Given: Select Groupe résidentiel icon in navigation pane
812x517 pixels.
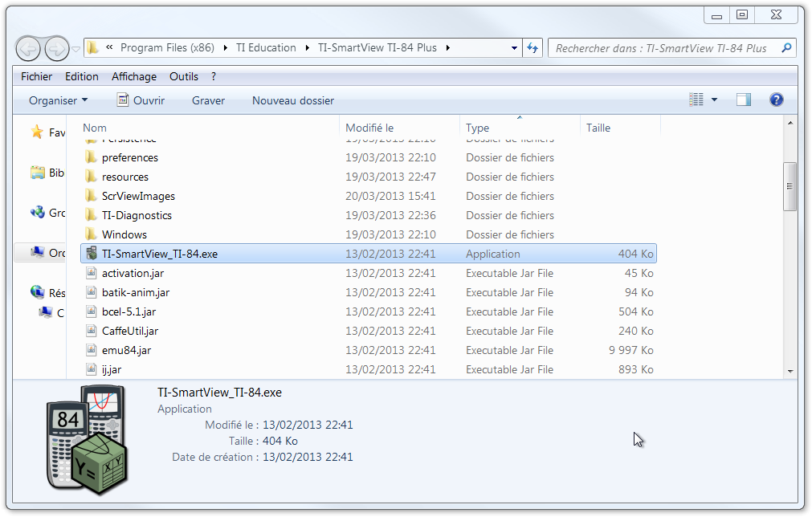Looking at the screenshot, I should 37,212.
